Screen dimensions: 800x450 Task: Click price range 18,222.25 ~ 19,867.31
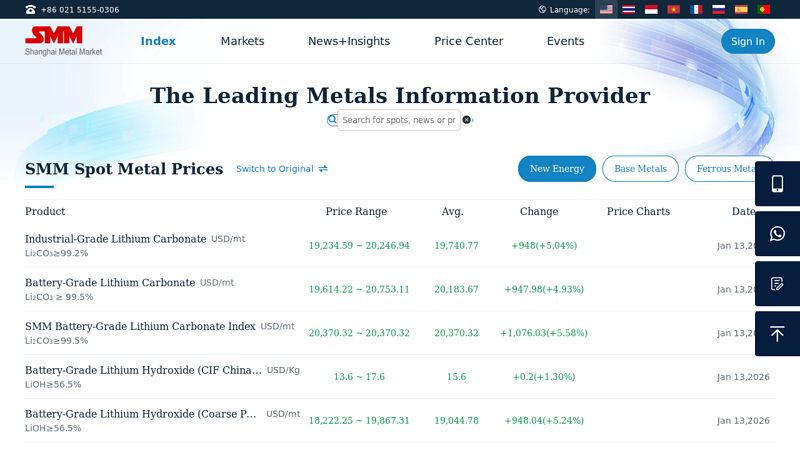tap(359, 421)
